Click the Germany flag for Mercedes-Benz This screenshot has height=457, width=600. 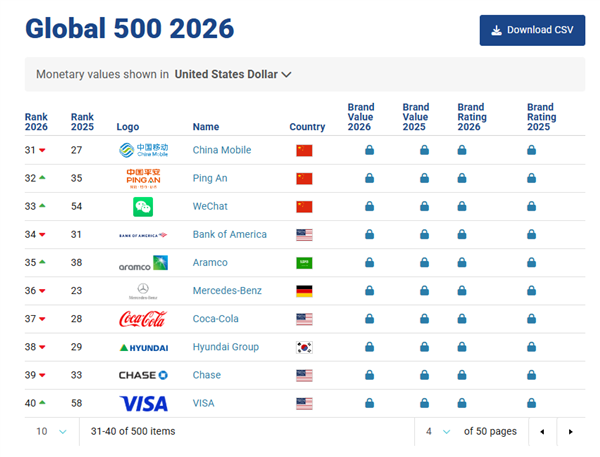pos(304,291)
